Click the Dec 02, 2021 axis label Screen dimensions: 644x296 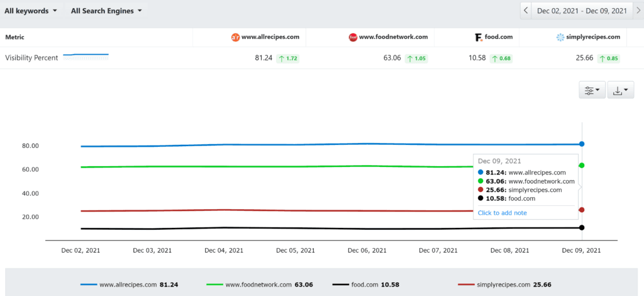(80, 250)
